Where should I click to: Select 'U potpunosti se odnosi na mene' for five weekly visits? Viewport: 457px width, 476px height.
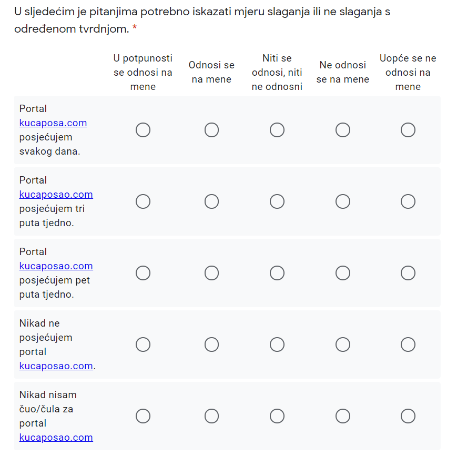[143, 273]
